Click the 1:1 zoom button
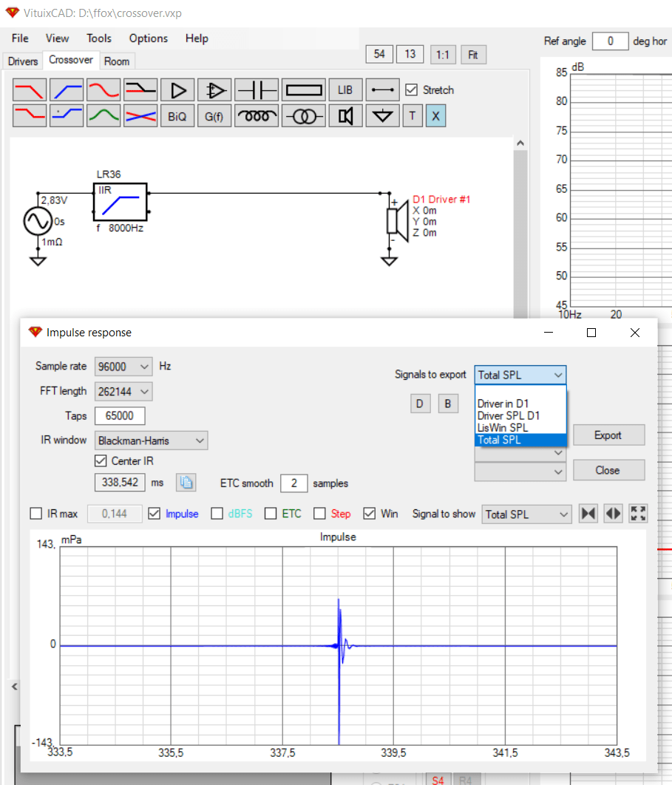The height and width of the screenshot is (785, 672). [x=443, y=55]
